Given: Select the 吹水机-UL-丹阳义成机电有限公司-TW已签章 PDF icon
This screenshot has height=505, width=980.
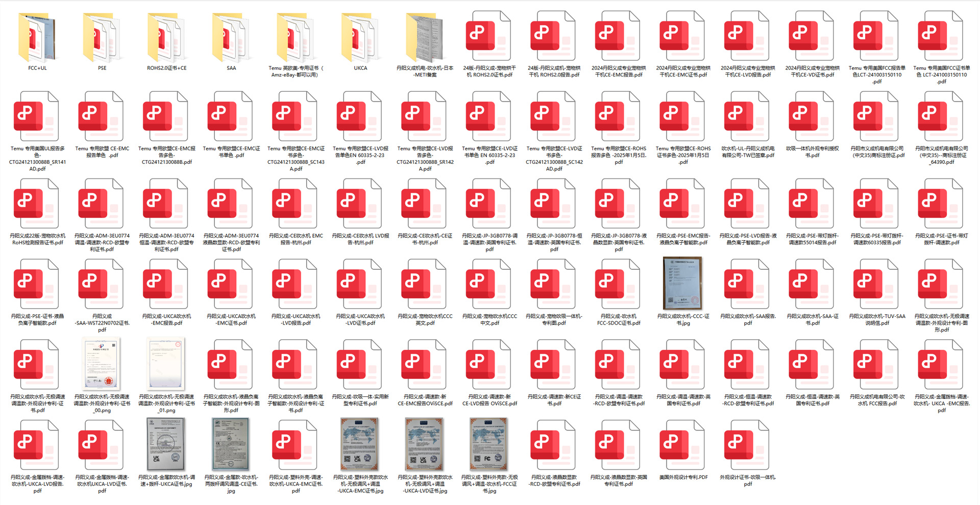Looking at the screenshot, I should pos(748,117).
